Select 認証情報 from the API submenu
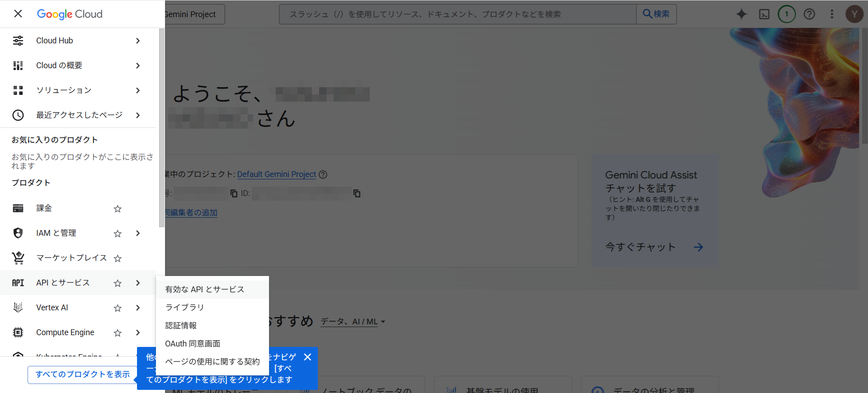The width and height of the screenshot is (868, 393). (x=181, y=326)
